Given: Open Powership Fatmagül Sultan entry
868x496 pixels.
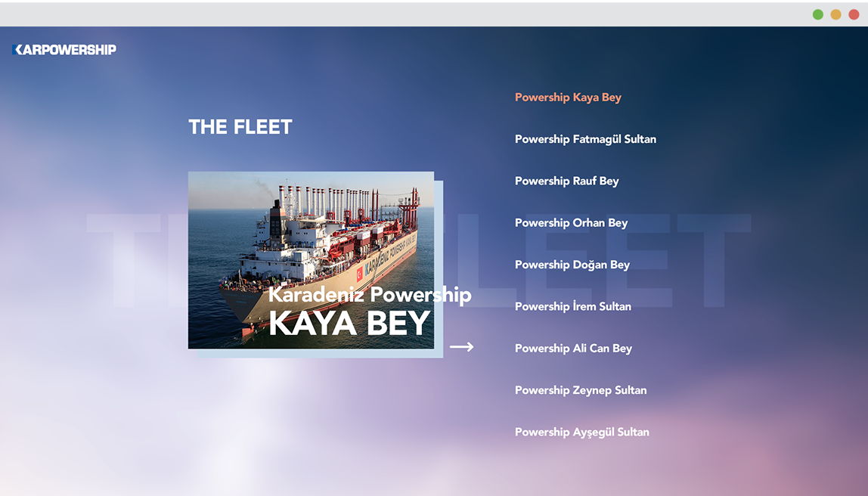Looking at the screenshot, I should pos(585,139).
